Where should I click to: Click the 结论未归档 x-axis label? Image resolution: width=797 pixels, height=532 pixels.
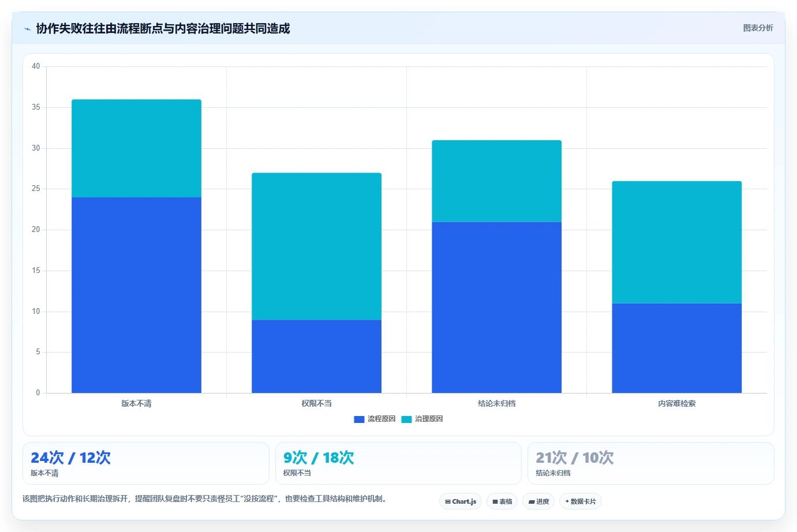click(496, 403)
